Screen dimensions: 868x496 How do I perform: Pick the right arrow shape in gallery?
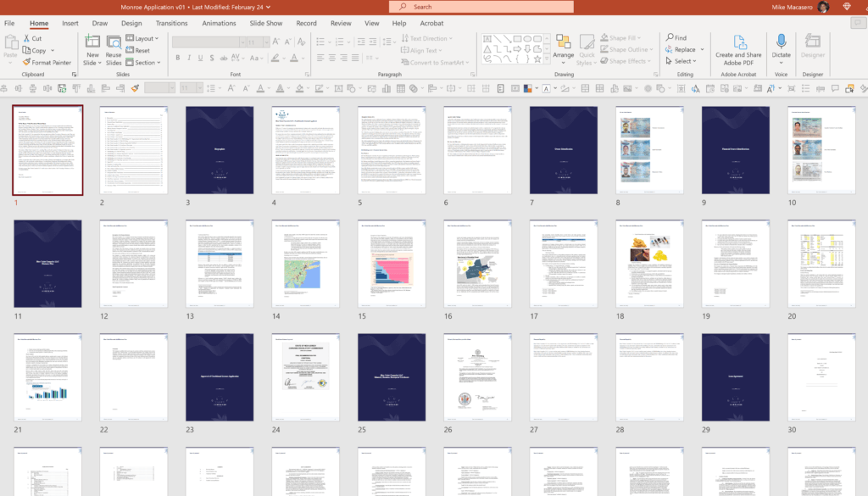click(517, 48)
